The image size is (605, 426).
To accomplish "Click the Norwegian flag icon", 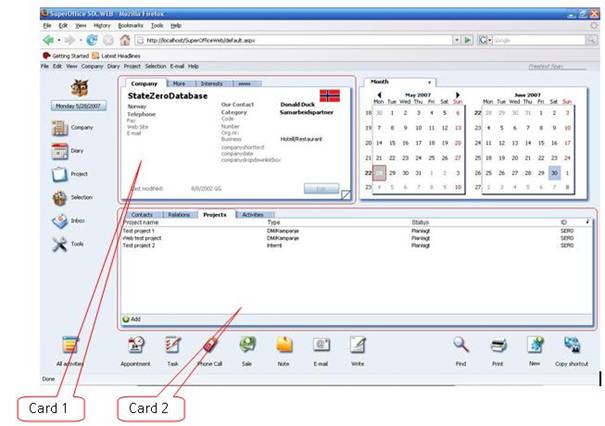I will [330, 96].
